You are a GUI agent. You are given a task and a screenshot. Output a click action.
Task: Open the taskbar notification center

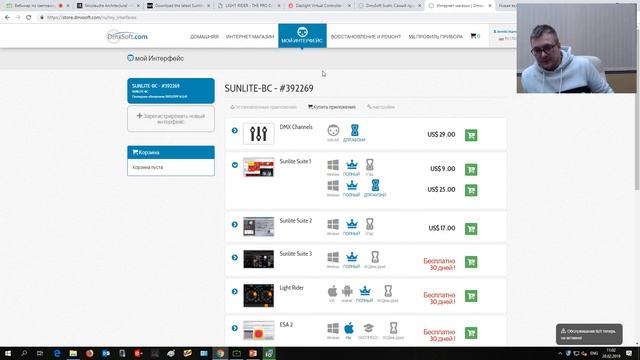point(629,353)
